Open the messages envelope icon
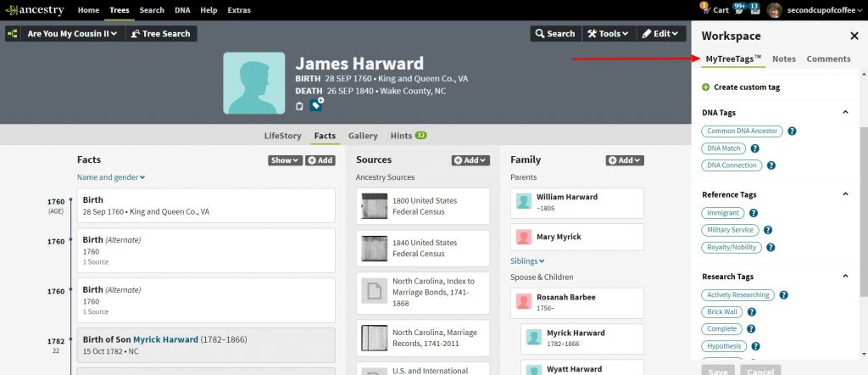The width and height of the screenshot is (868, 375). point(755,9)
